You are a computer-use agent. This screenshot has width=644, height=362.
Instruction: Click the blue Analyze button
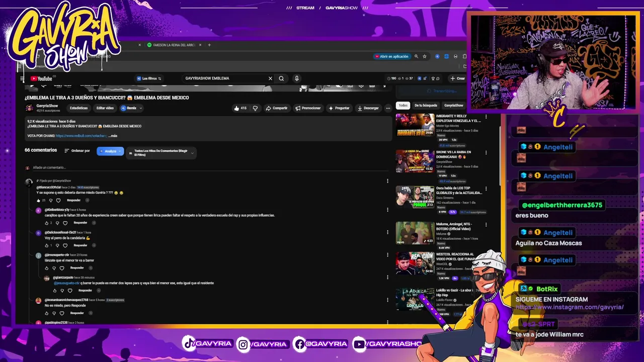tap(110, 151)
